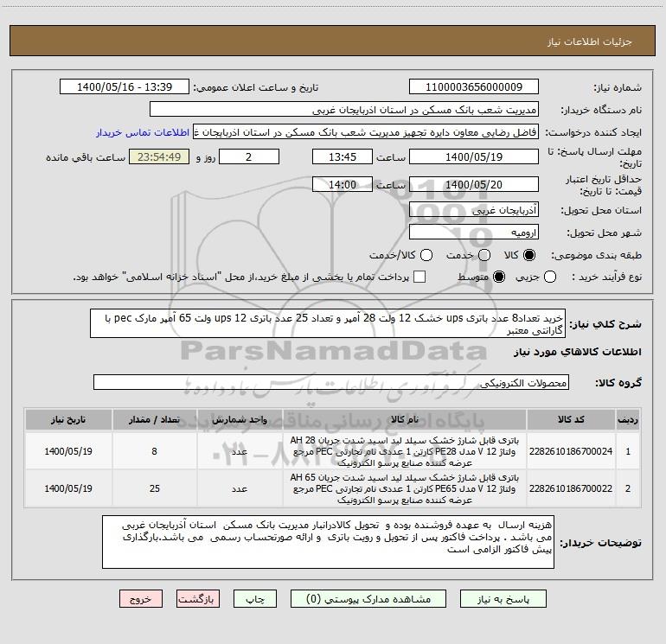
Task: Click product code 2282610186700024
Action: [x=571, y=451]
